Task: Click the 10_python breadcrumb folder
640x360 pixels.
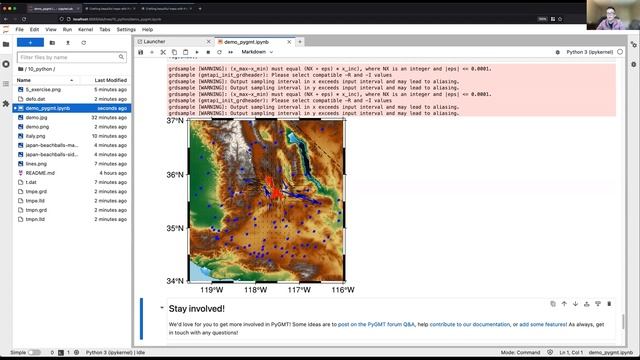Action: 40,69
